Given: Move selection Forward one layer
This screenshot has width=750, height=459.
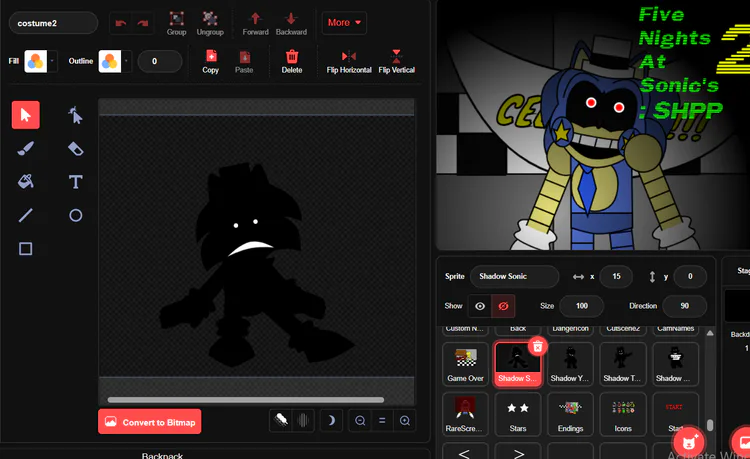Looking at the screenshot, I should 255,23.
